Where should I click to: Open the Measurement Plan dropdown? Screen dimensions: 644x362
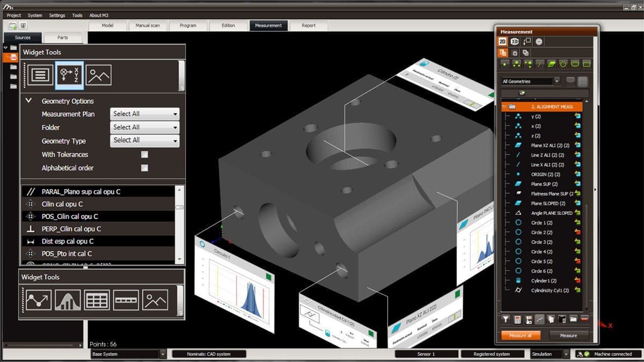pyautogui.click(x=144, y=113)
